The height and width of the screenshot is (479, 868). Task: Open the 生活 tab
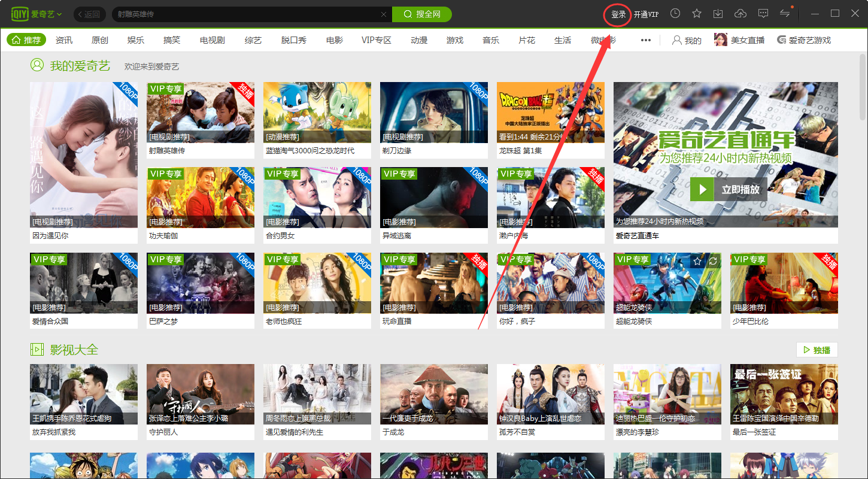click(563, 40)
